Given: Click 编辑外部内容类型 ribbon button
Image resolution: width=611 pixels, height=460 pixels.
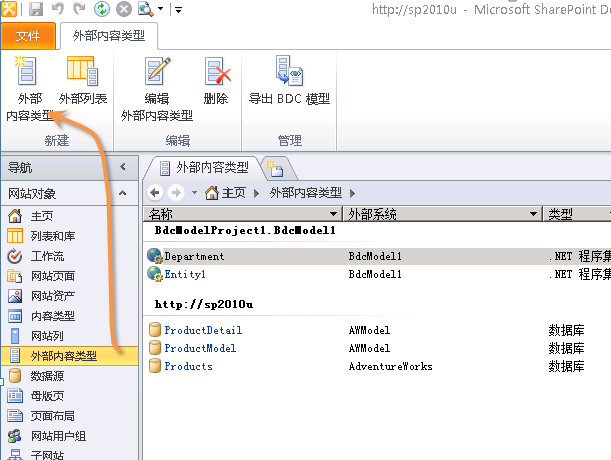Looking at the screenshot, I should pyautogui.click(x=157, y=88).
